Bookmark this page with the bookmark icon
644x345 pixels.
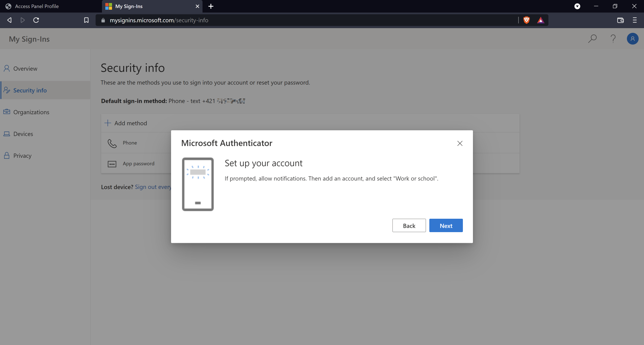(86, 20)
